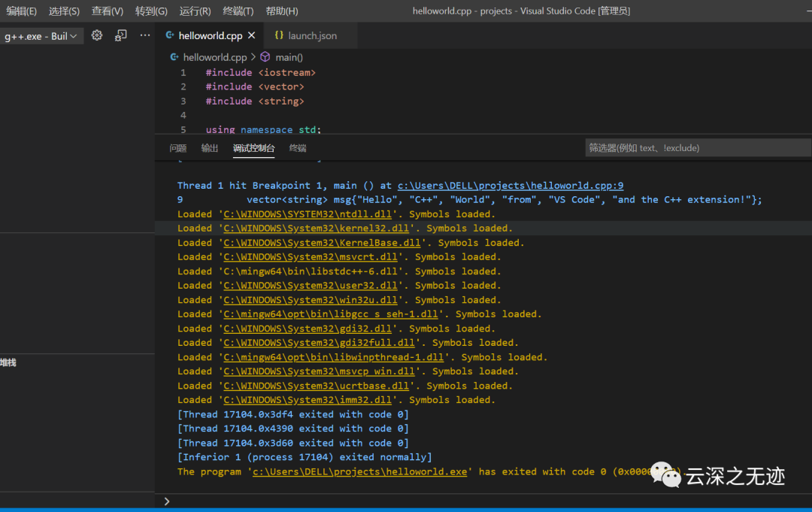Screen dimensions: 812x512
Task: Click the 'Inferior 1 (process 17104) exited normally' line
Action: [x=304, y=457]
